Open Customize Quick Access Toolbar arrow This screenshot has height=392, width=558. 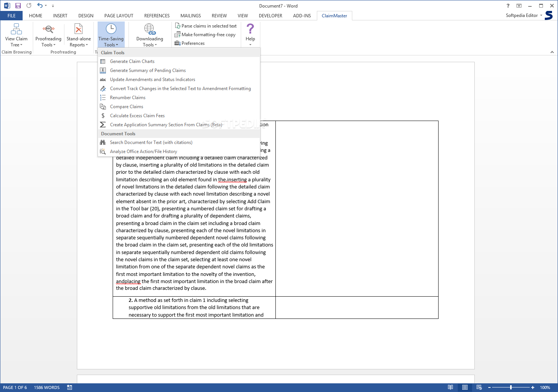click(53, 6)
